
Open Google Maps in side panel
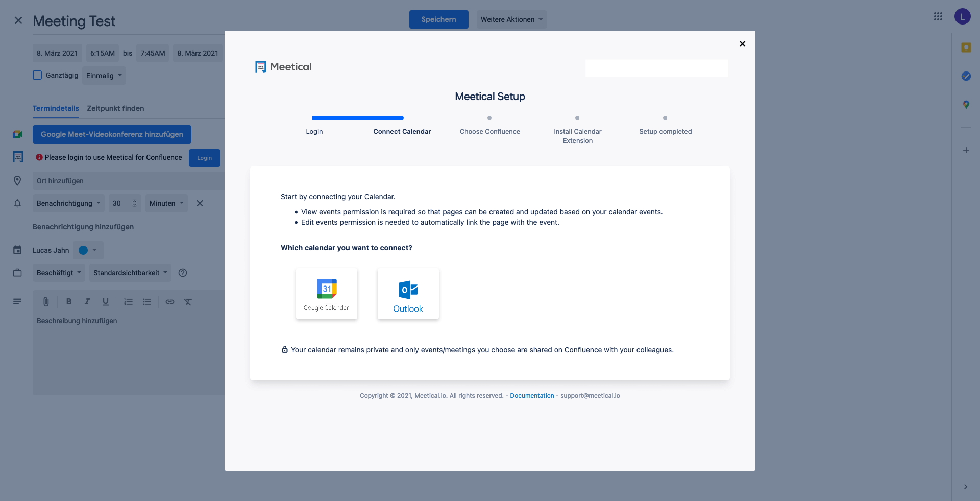click(966, 105)
